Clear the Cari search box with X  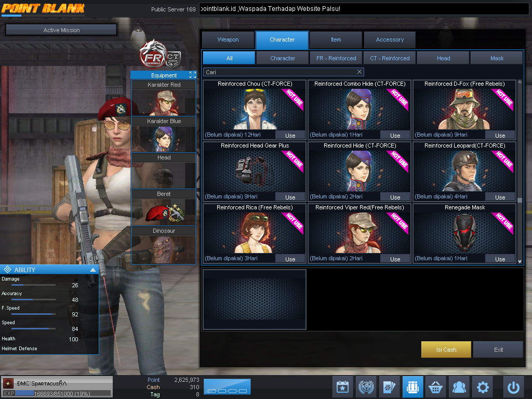coord(360,72)
